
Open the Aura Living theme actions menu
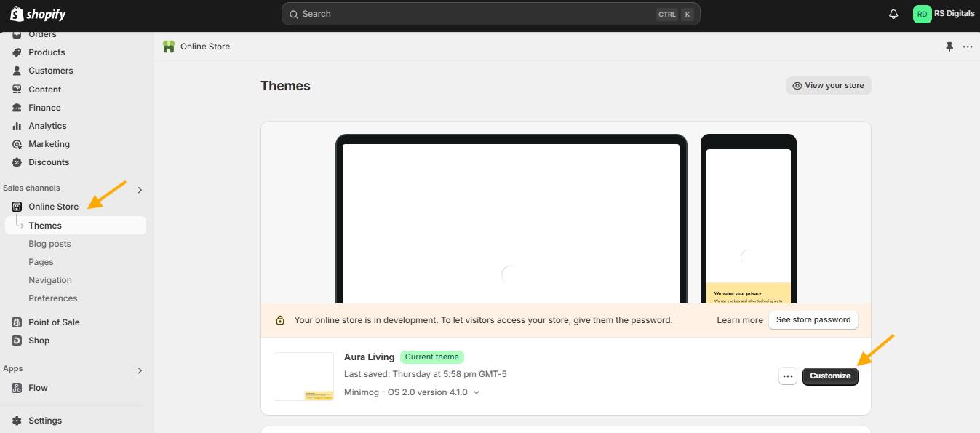tap(788, 376)
